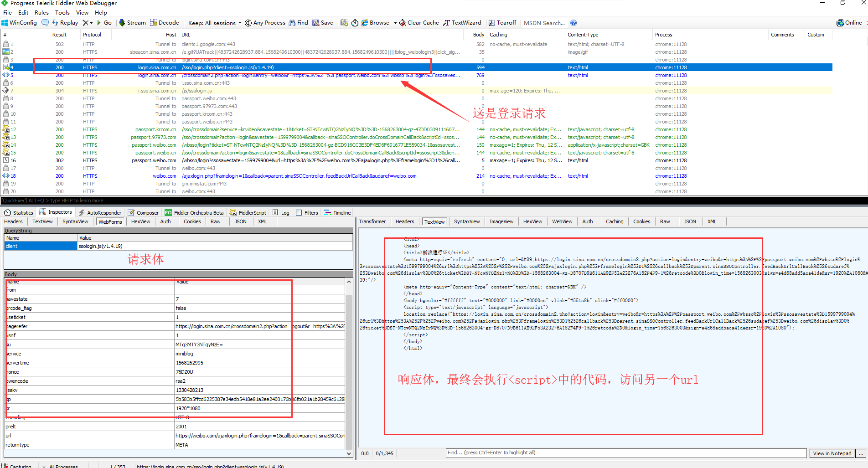Toggle Stream mode in the toolbar
The image size is (868, 468).
click(132, 23)
